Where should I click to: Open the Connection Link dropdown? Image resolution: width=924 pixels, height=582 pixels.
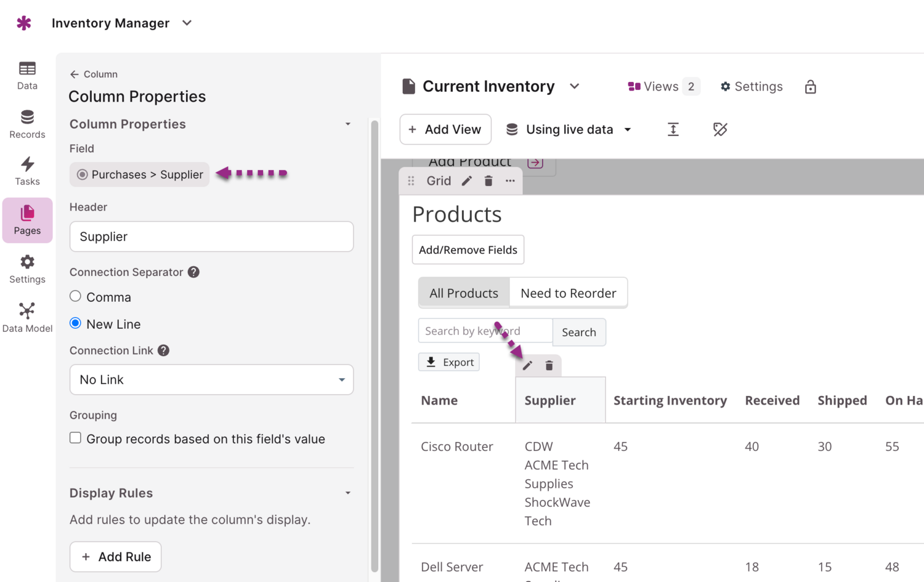pos(211,379)
